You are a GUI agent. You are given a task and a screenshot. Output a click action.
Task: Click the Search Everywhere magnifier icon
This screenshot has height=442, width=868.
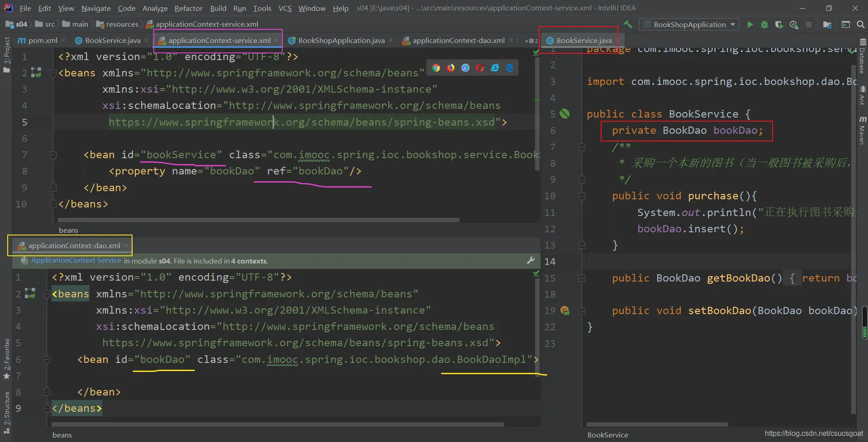click(860, 24)
